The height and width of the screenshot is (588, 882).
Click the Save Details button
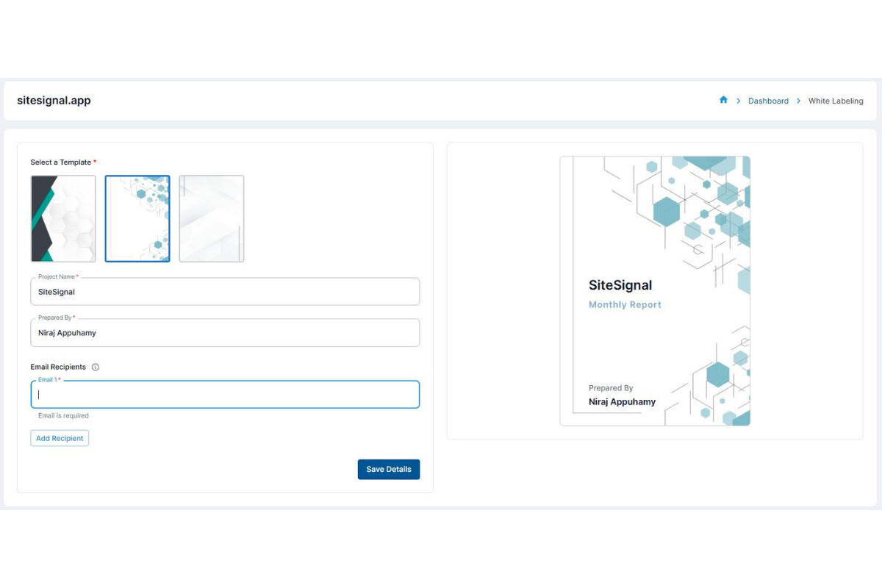[x=388, y=469]
